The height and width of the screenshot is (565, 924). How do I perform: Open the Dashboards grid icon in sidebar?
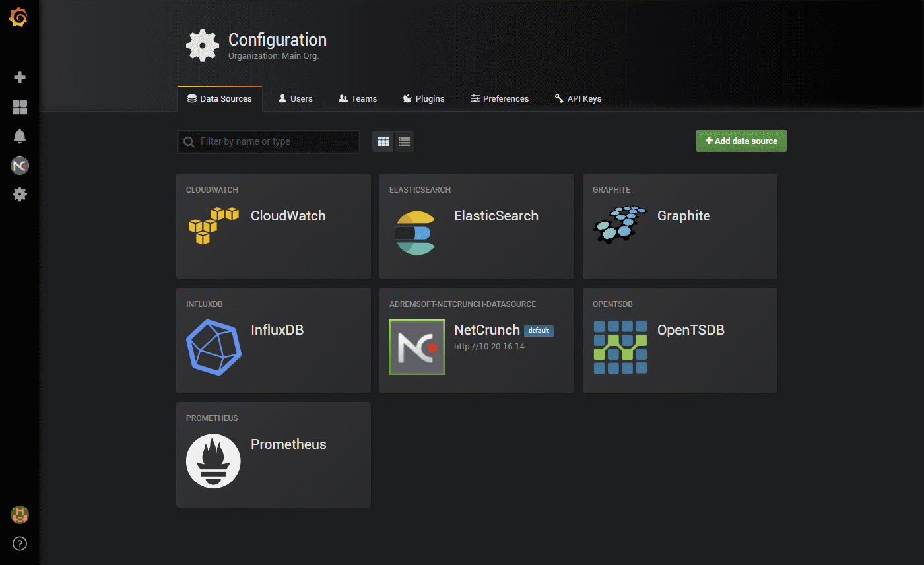pyautogui.click(x=20, y=108)
